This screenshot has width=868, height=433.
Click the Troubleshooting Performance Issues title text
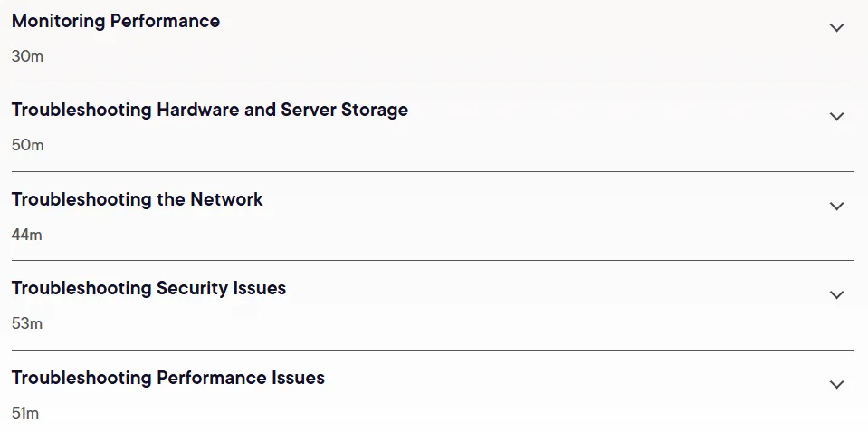point(168,378)
